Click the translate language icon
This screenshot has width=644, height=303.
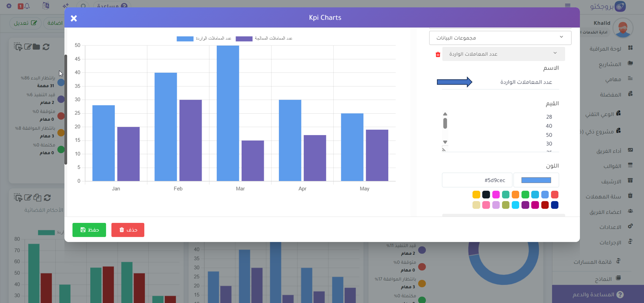pos(46,6)
